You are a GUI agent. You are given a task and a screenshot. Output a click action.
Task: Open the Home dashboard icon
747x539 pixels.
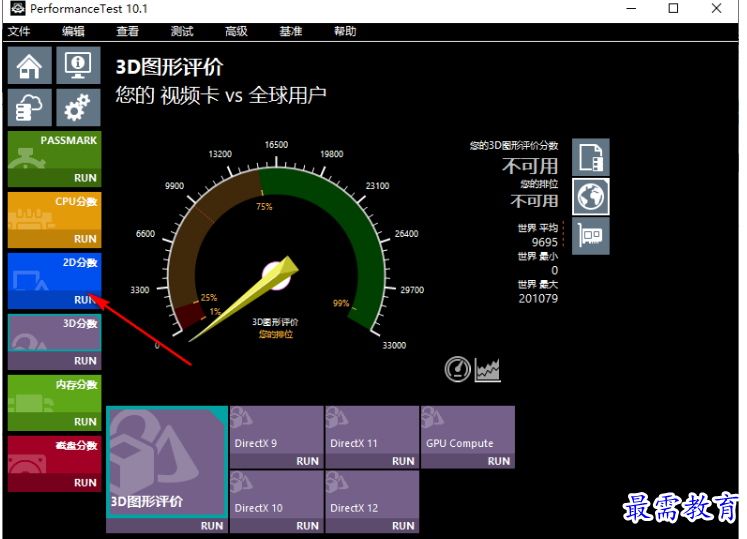[x=30, y=65]
